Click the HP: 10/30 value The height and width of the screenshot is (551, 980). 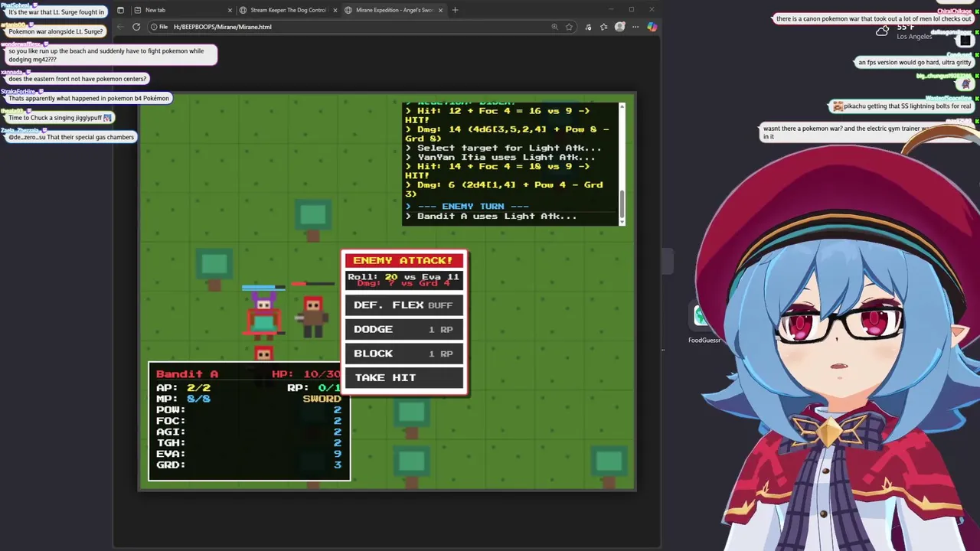click(306, 373)
